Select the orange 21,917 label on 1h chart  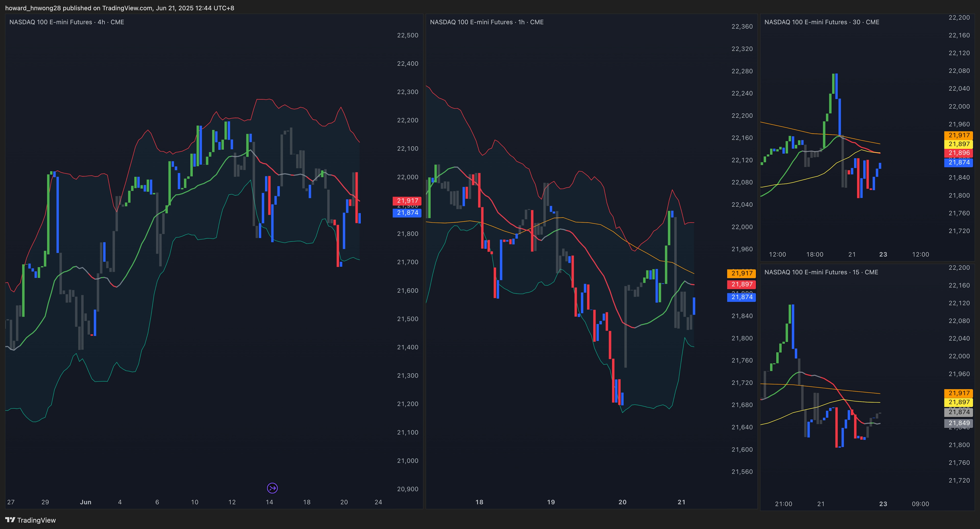click(741, 273)
